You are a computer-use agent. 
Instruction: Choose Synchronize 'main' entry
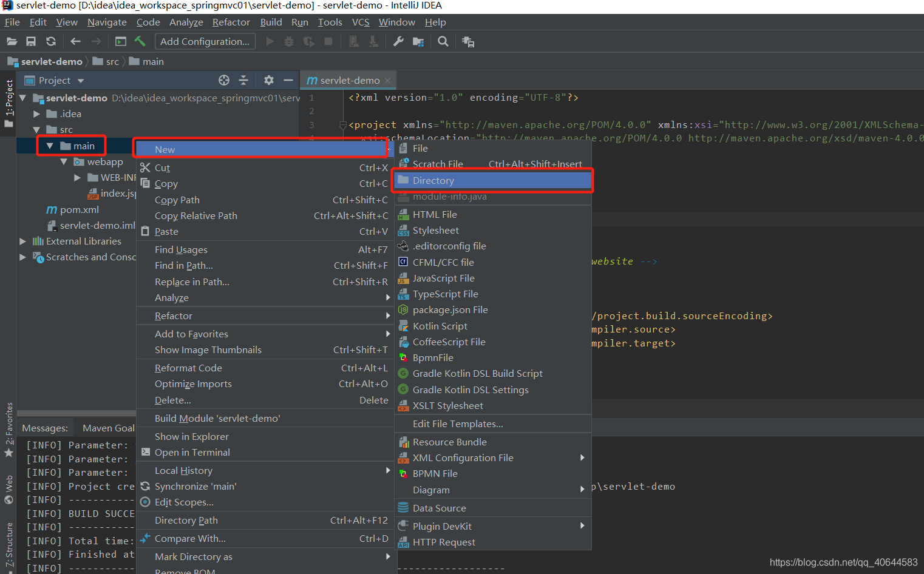pos(265,486)
